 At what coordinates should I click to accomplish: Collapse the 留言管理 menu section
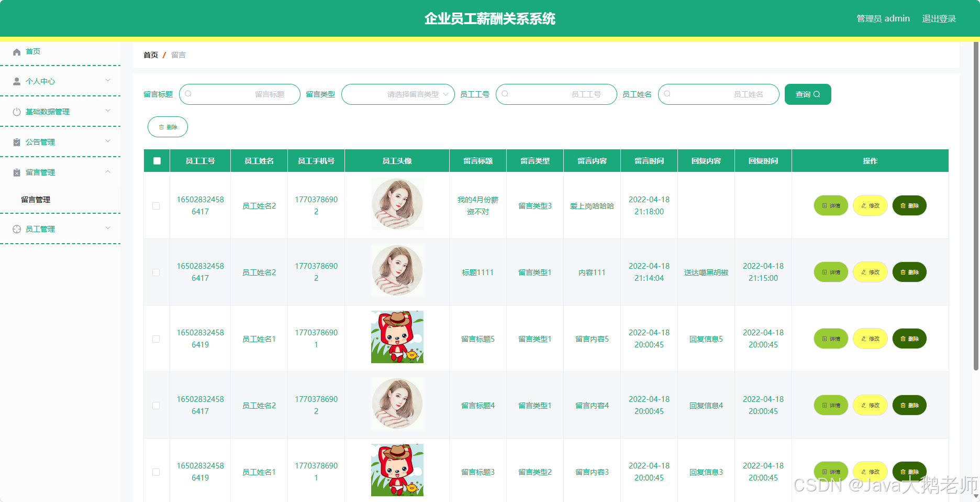[108, 172]
